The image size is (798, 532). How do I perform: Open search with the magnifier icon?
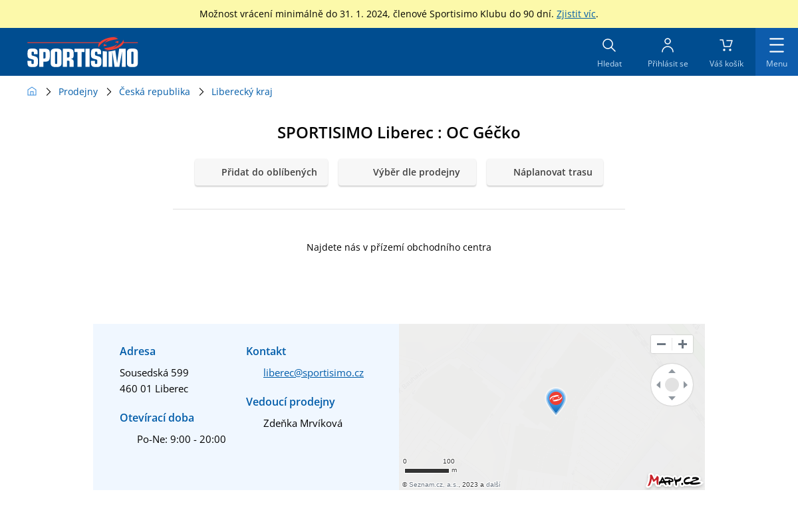608,45
